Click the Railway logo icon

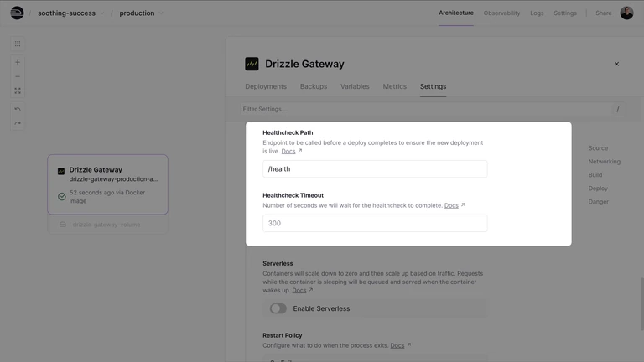click(x=17, y=13)
